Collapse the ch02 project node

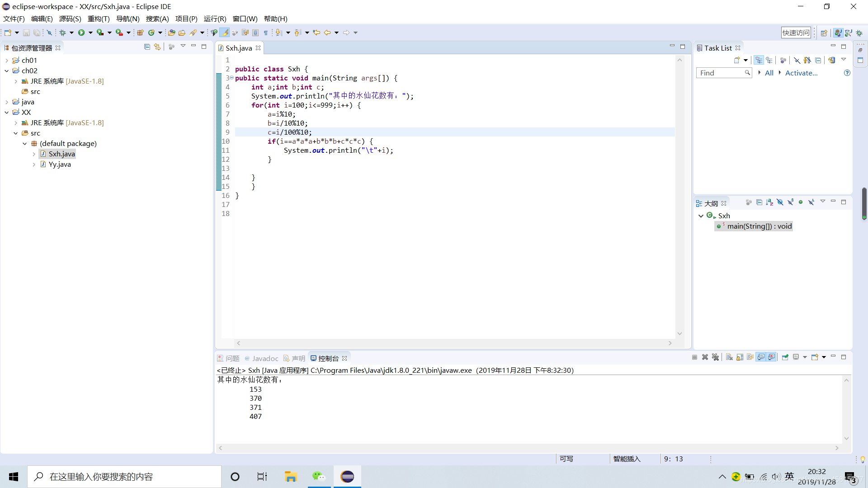[7, 71]
